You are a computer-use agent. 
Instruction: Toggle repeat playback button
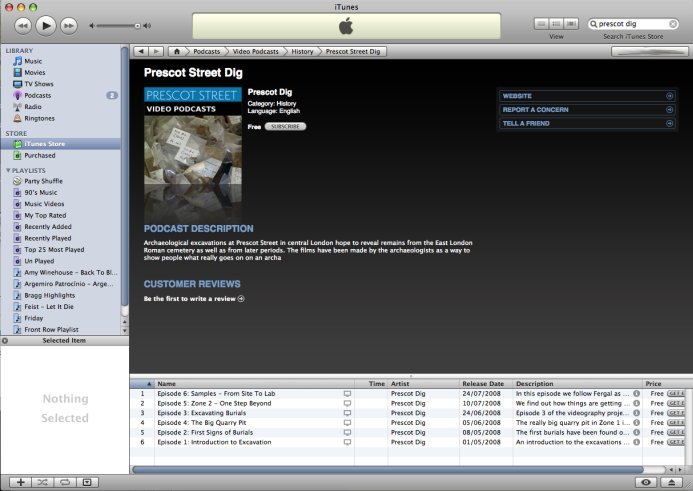65,482
